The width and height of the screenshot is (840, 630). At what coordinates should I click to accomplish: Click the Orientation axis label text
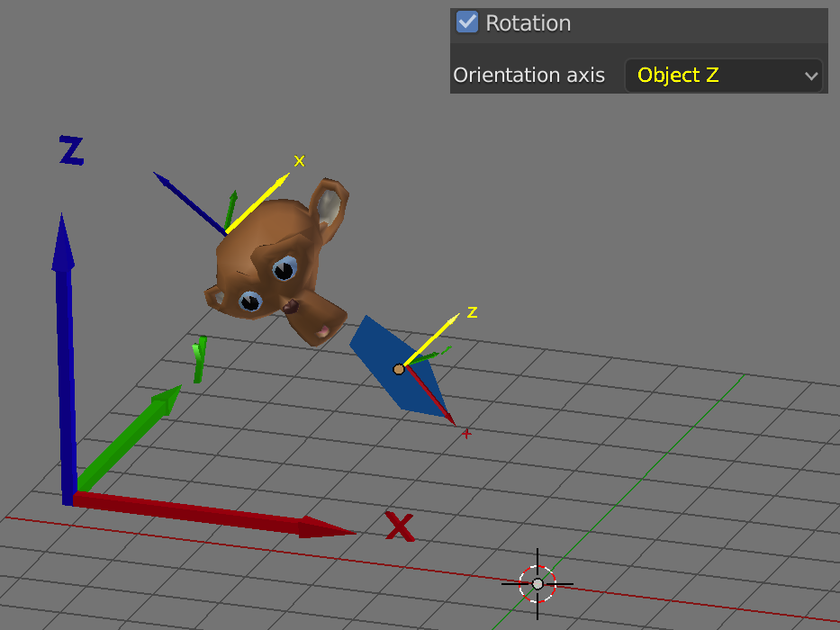click(x=528, y=76)
